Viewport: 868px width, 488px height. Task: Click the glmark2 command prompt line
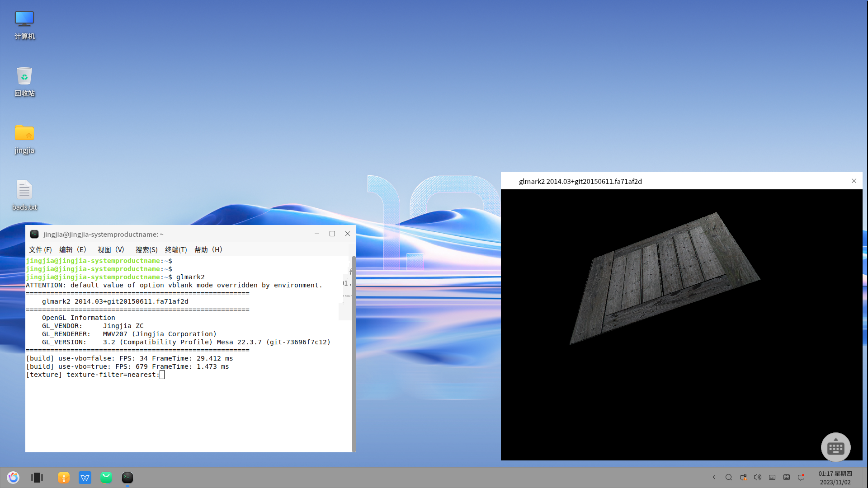[115, 277]
